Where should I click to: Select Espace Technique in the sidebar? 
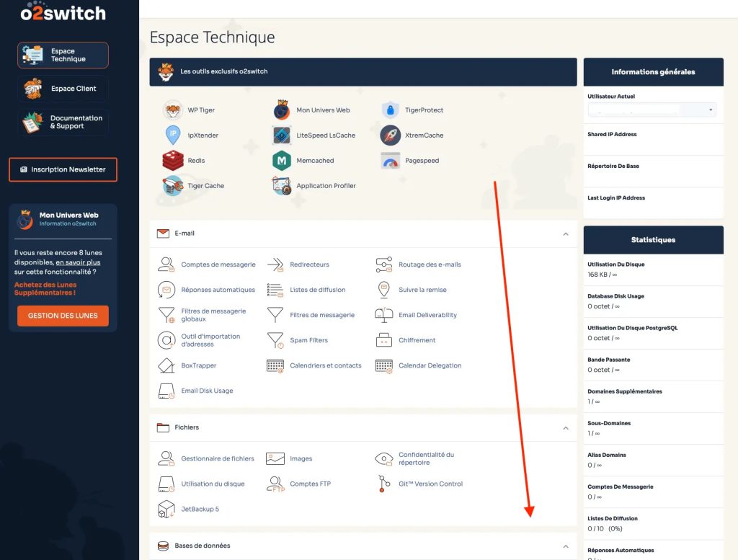coord(63,55)
